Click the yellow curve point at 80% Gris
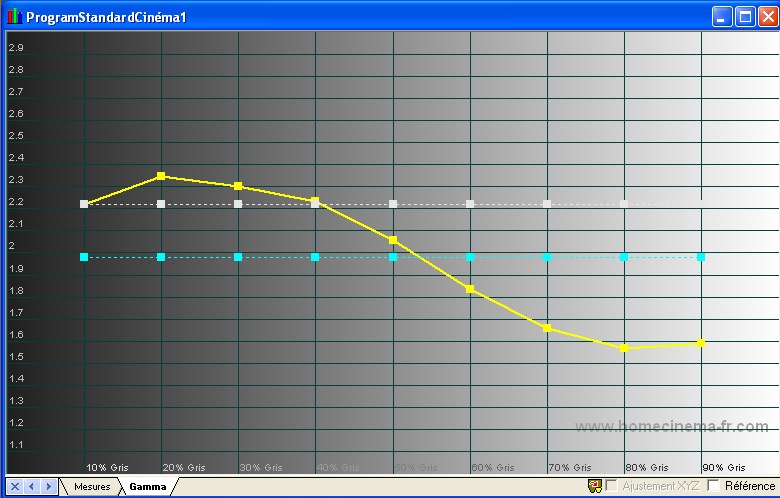The height and width of the screenshot is (498, 780). (x=624, y=348)
